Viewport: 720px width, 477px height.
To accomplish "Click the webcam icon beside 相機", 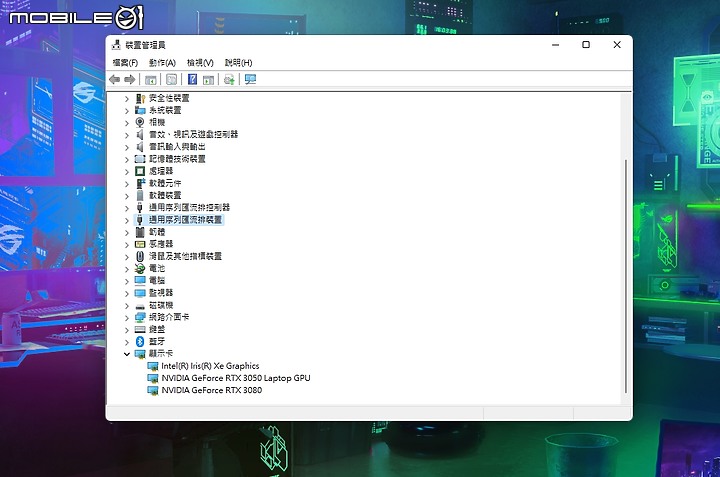I will coord(140,122).
